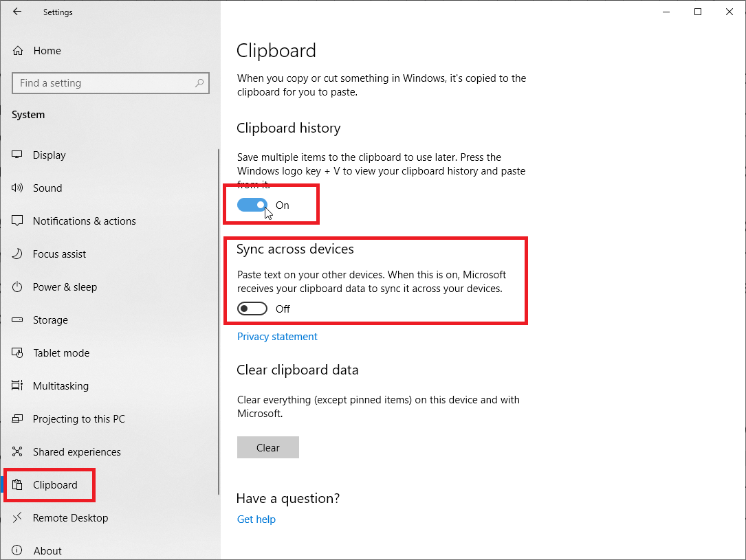Enable Sync across devices
The image size is (746, 560).
tap(252, 308)
